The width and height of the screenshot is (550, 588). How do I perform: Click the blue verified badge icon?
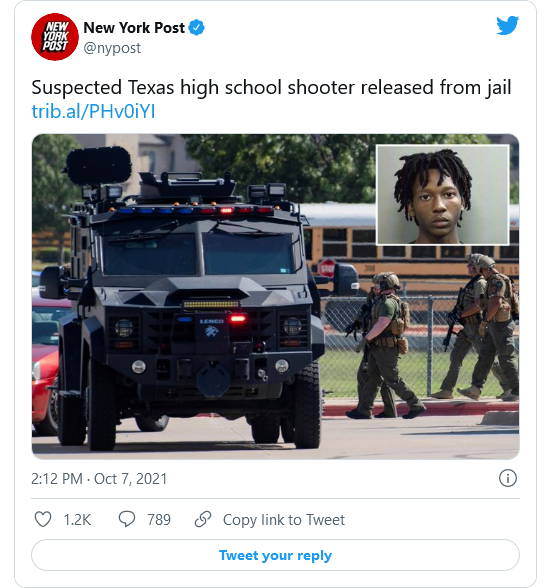pyautogui.click(x=196, y=28)
